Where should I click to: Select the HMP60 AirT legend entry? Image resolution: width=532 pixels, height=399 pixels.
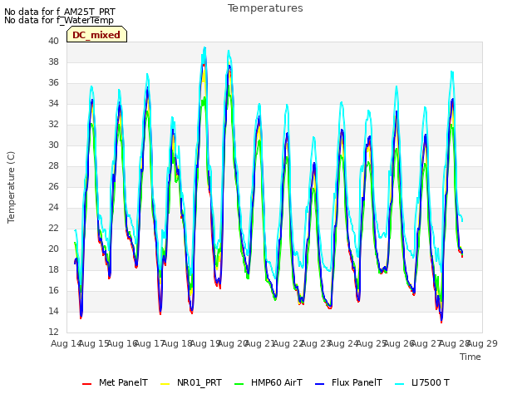pyautogui.click(x=268, y=382)
